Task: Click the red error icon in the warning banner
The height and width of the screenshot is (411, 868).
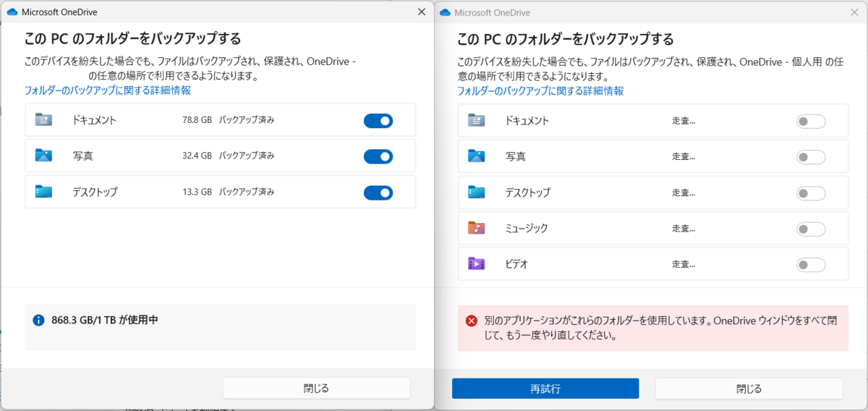Action: (472, 321)
